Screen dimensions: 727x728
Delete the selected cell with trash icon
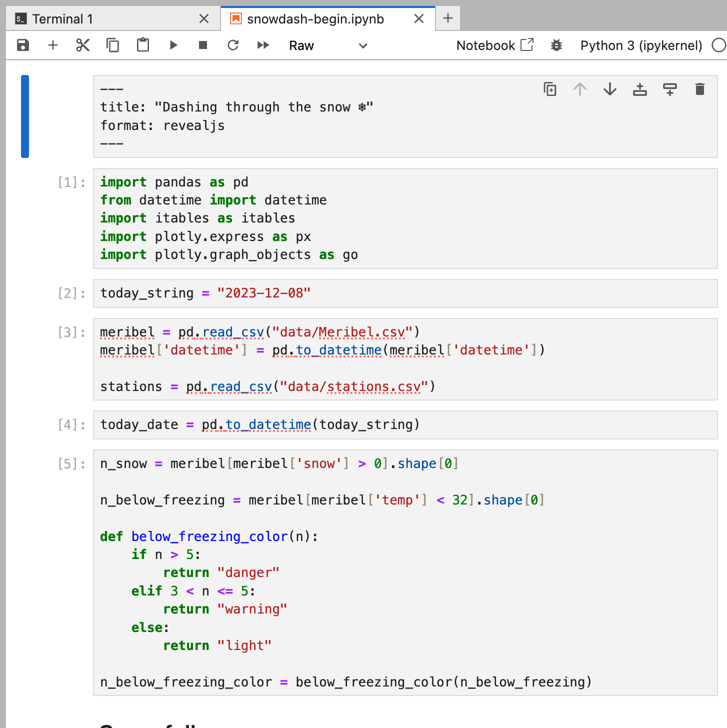[700, 89]
